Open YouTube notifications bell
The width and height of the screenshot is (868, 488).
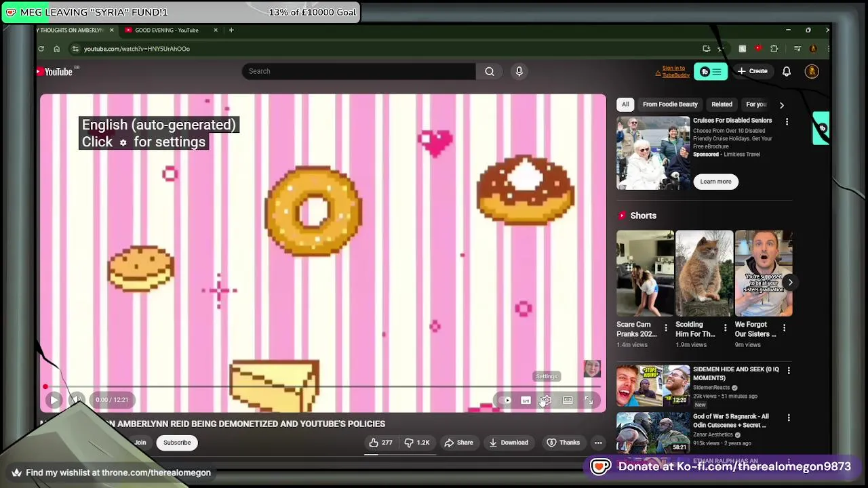(x=787, y=71)
